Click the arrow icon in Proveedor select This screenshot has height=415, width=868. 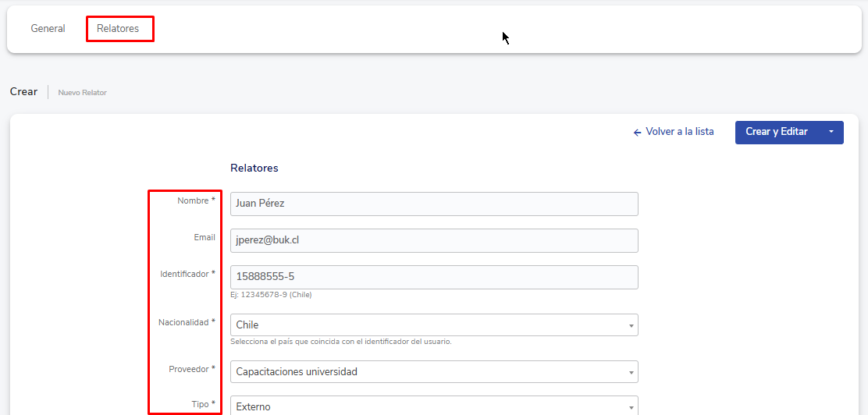(x=631, y=373)
